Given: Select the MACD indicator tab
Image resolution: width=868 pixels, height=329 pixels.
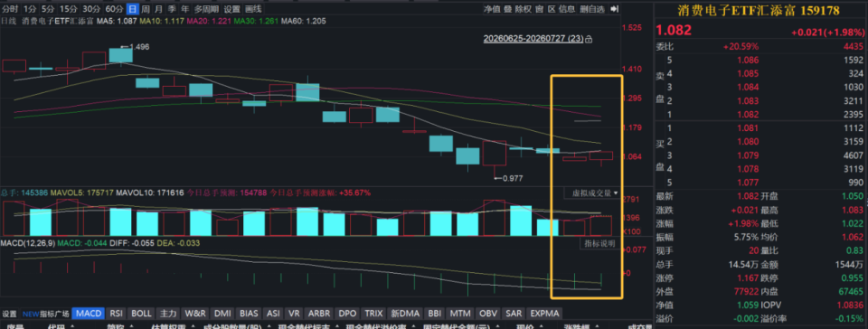Looking at the screenshot, I should (x=89, y=313).
